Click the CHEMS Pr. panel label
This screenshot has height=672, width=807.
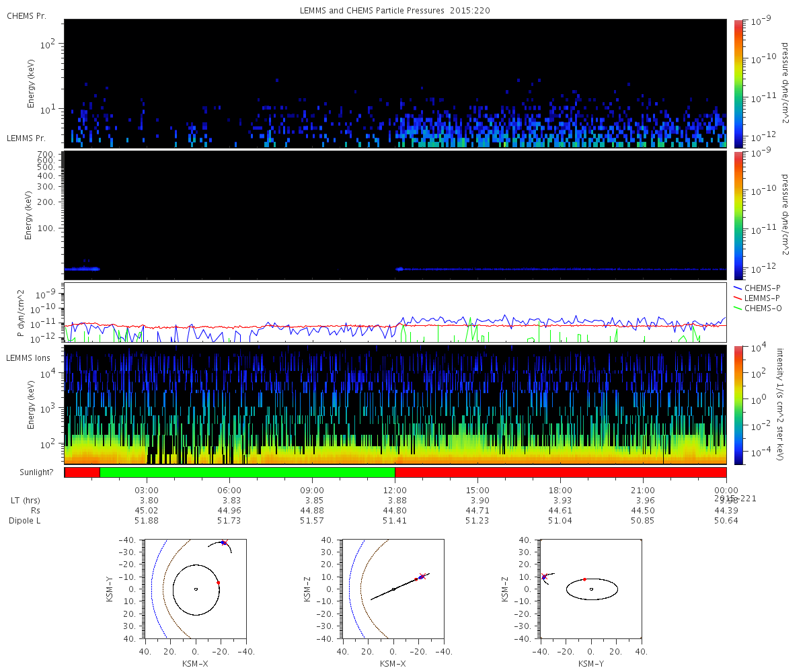tap(26, 15)
